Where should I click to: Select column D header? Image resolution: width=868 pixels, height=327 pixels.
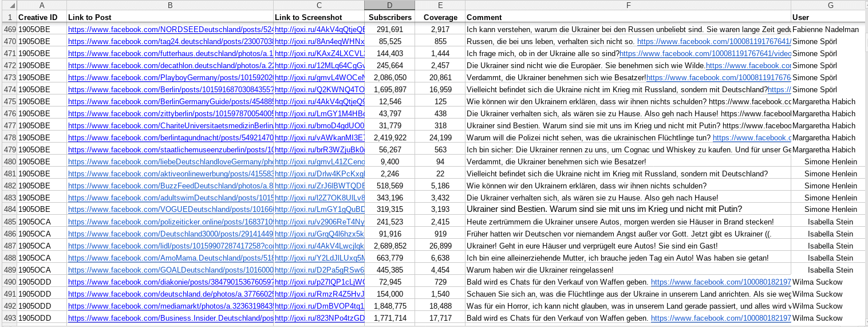(x=389, y=5)
